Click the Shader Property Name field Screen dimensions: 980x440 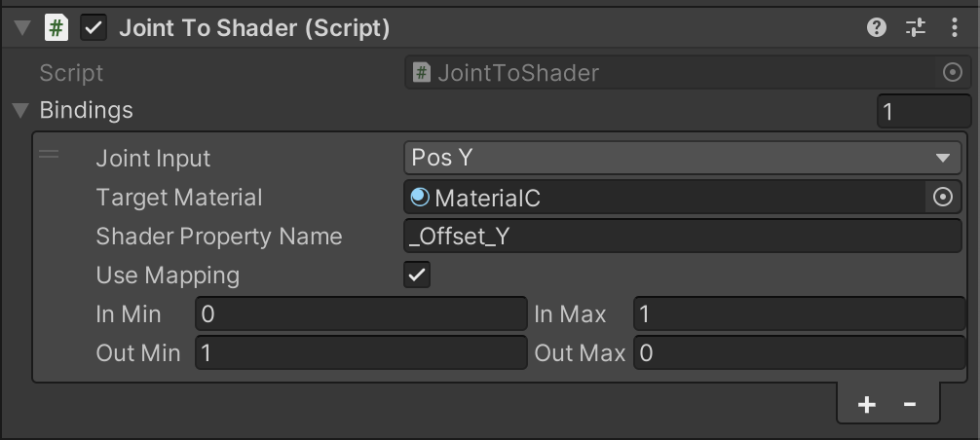(x=683, y=236)
